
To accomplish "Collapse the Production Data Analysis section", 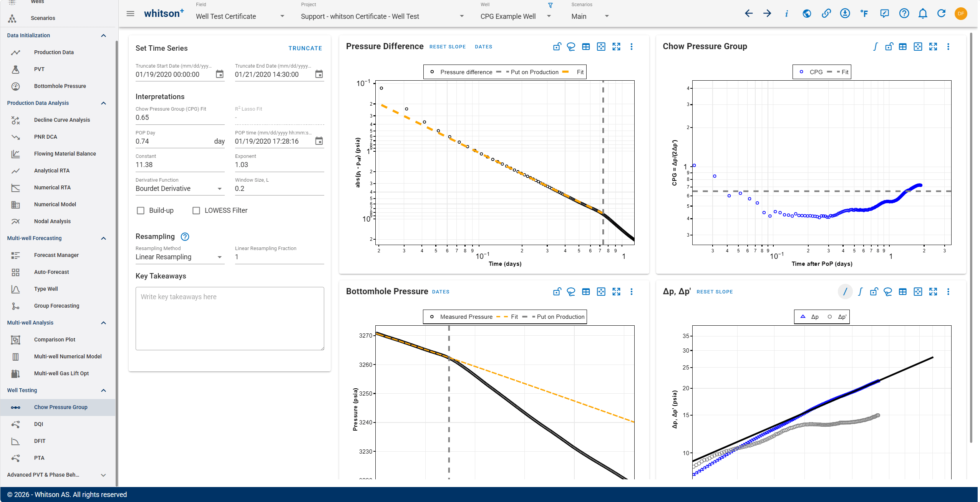I will [x=103, y=103].
